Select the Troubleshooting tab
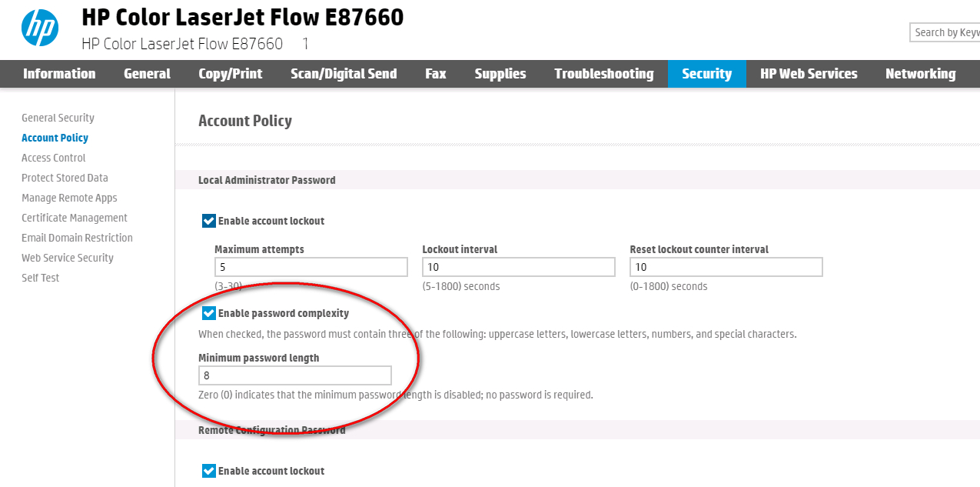This screenshot has width=980, height=487. pos(603,74)
